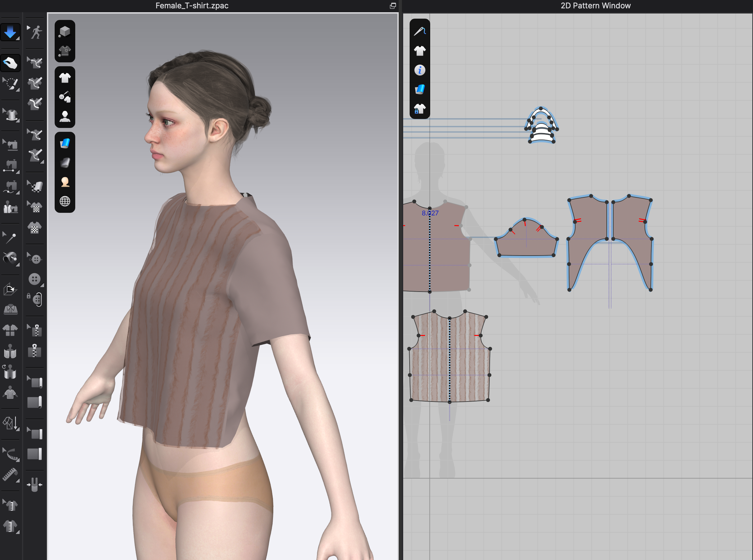Toggle blue textured surface in 3D toolbar
This screenshot has height=560, width=753.
65,143
